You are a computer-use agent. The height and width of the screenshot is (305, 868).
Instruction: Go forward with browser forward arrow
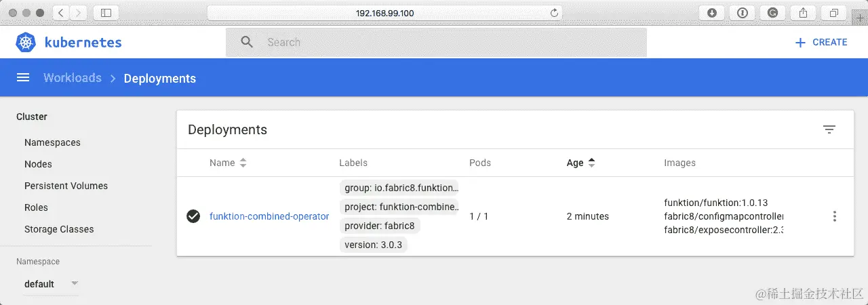79,13
